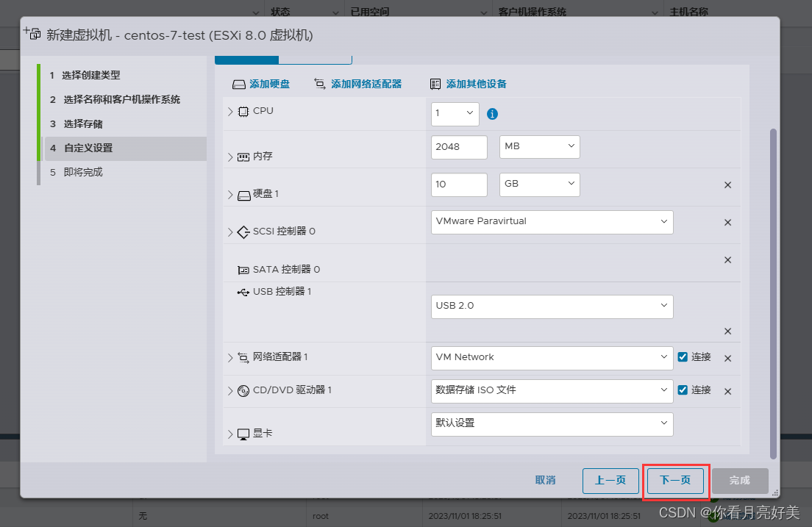Go to step 1 select creation type
The width and height of the screenshot is (812, 527).
coord(124,76)
